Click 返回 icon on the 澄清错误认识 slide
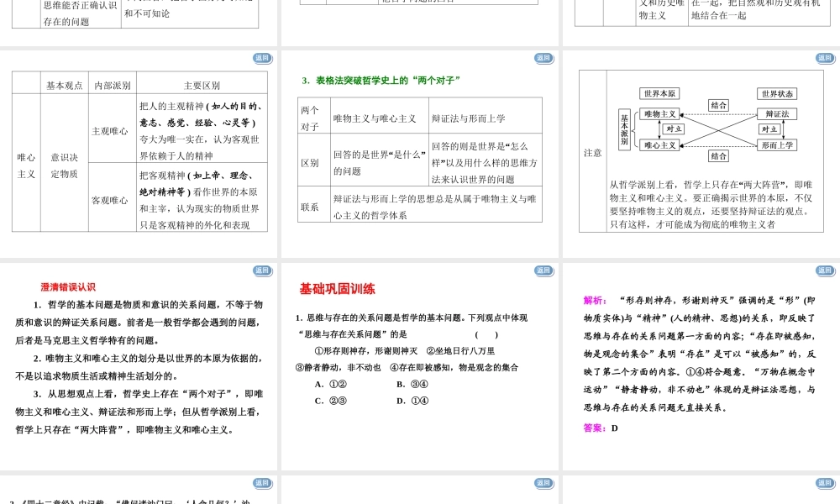This screenshot has height=504, width=840. [x=262, y=270]
